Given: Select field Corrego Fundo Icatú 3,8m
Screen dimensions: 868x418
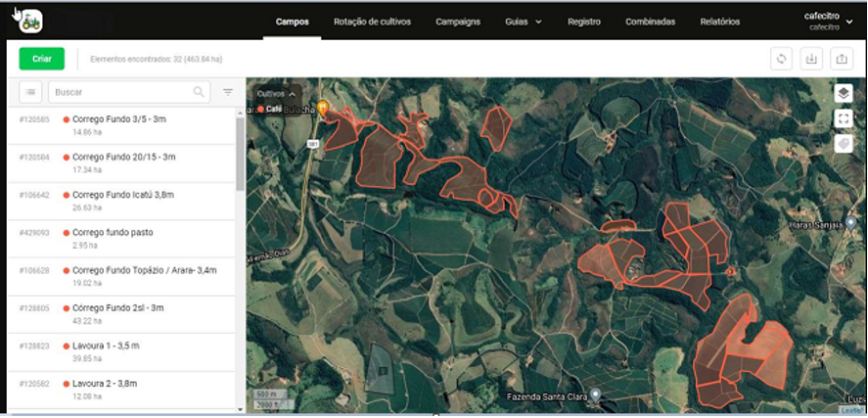Looking at the screenshot, I should pos(122,195).
